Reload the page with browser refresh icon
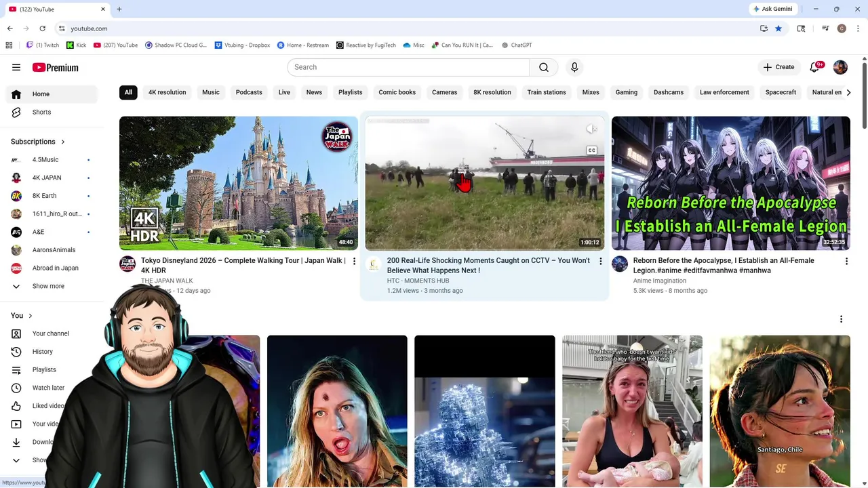Viewport: 868px width, 488px height. [x=42, y=28]
